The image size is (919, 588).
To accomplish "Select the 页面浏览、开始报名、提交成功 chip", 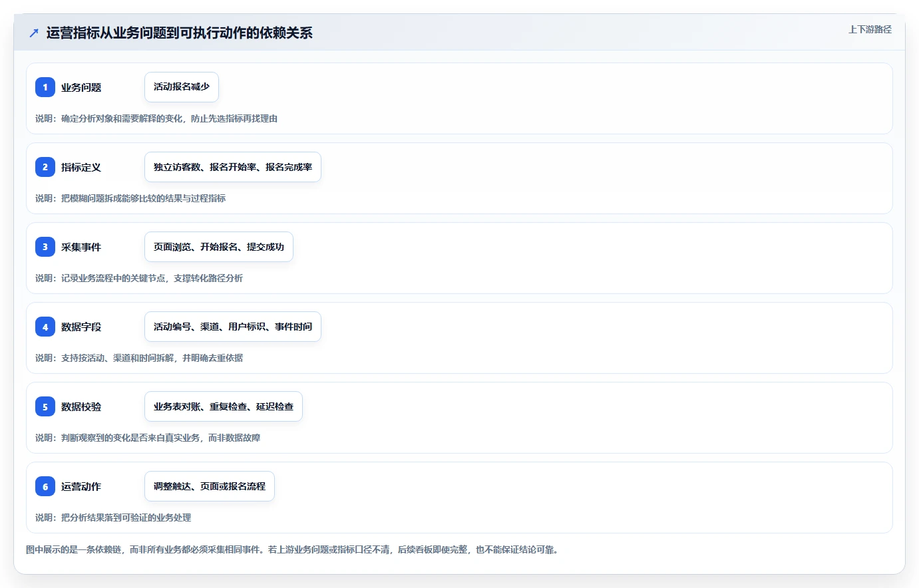I will (x=219, y=247).
